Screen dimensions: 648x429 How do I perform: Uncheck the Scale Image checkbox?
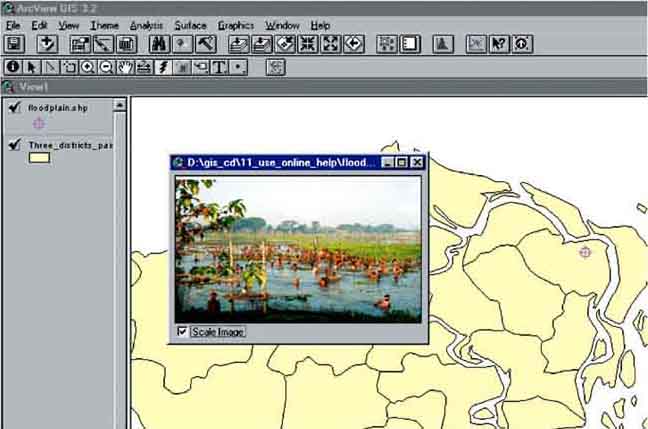pyautogui.click(x=182, y=331)
